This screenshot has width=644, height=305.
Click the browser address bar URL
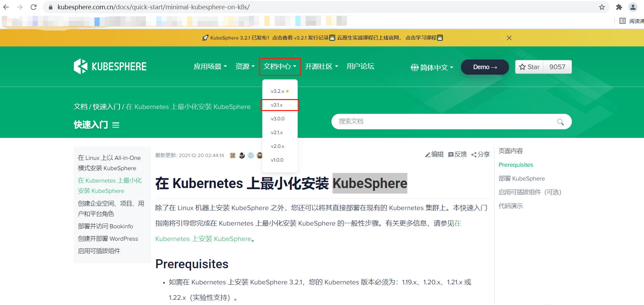tap(154, 7)
